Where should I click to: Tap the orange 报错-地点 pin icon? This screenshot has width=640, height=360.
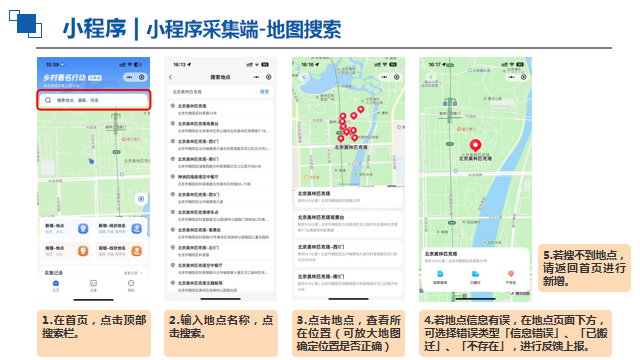83,251
